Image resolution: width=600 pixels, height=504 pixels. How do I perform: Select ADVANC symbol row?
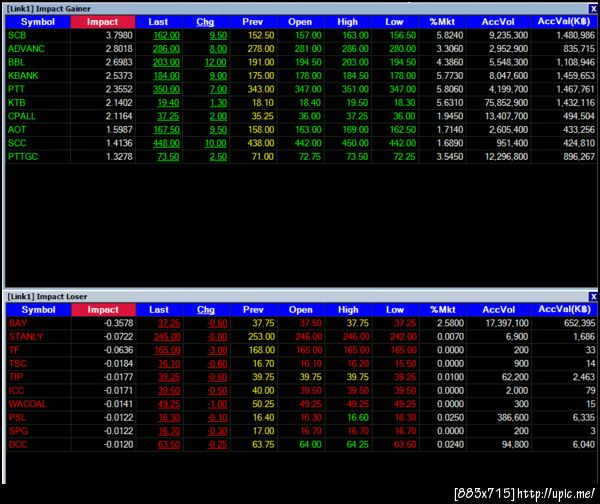click(26, 49)
